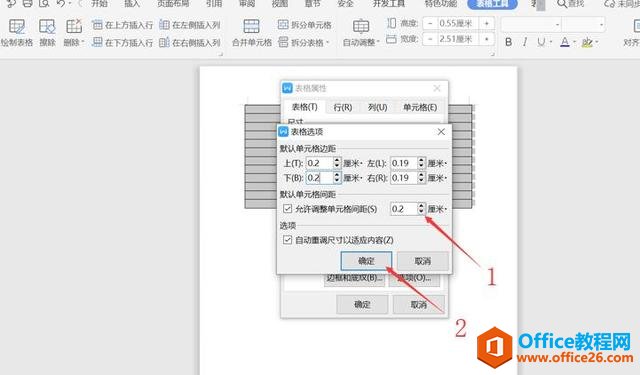640x375 pixels.
Task: Click the Undo arrow in quick access bar
Action: coord(61,4)
